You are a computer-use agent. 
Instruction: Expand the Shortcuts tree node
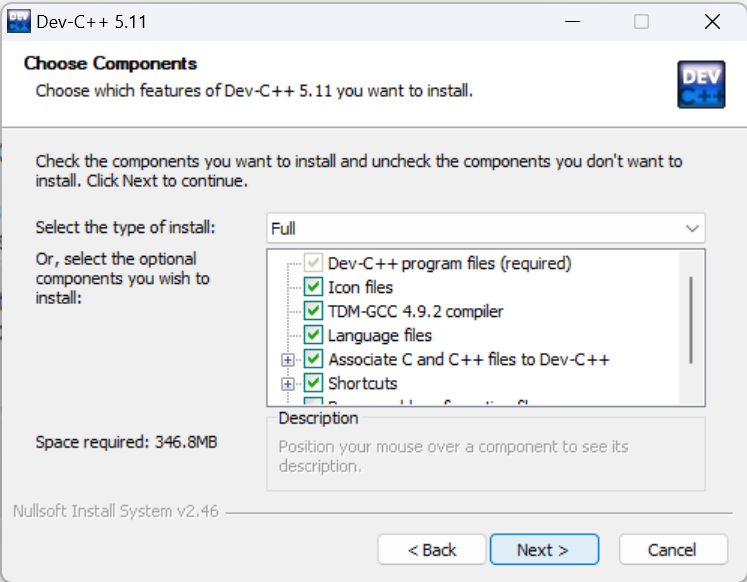[x=287, y=383]
